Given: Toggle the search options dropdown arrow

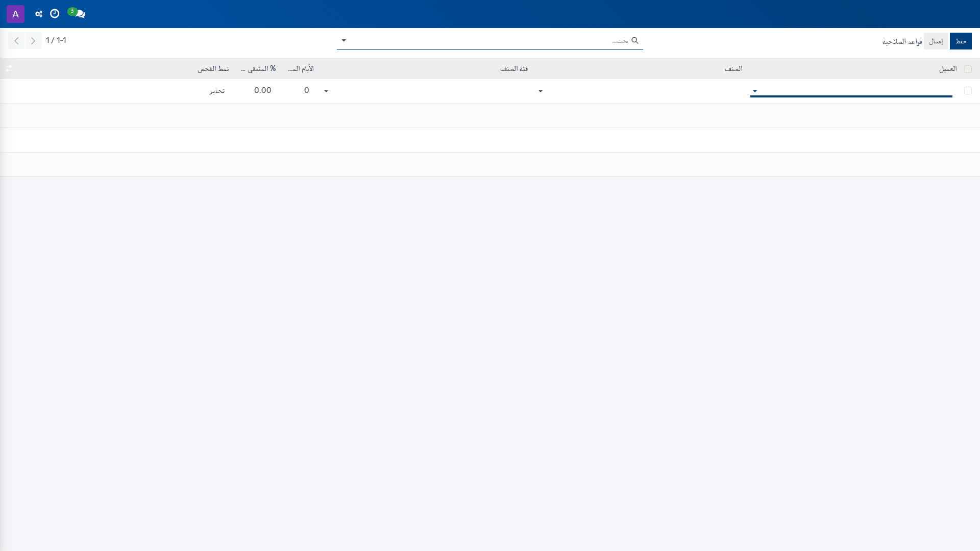Looking at the screenshot, I should [x=344, y=40].
